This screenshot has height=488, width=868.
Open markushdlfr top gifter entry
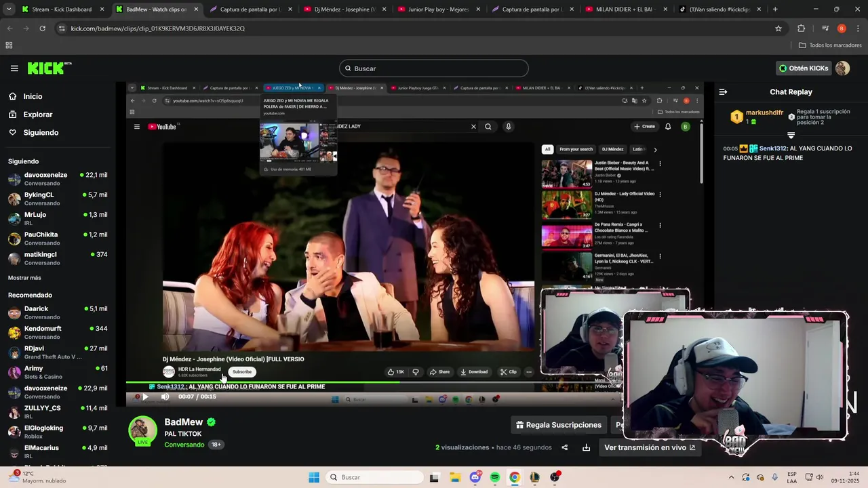[x=757, y=117]
